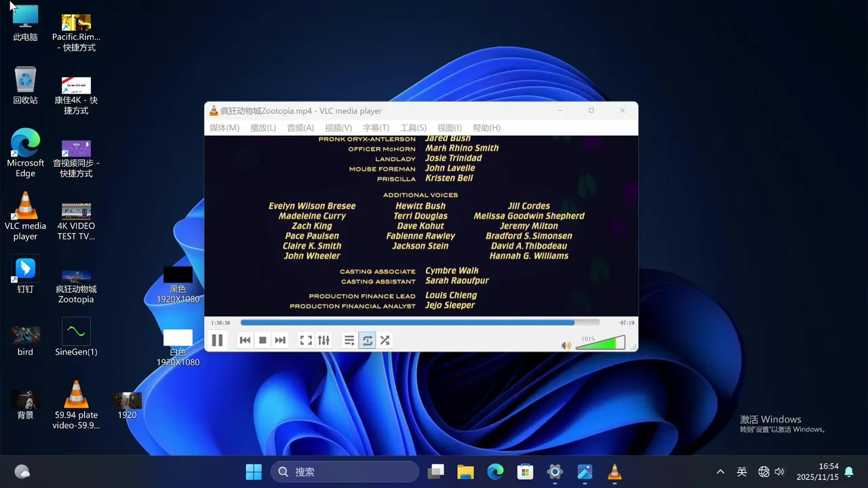
Task: Open Settings gear in the taskbar
Action: (555, 472)
